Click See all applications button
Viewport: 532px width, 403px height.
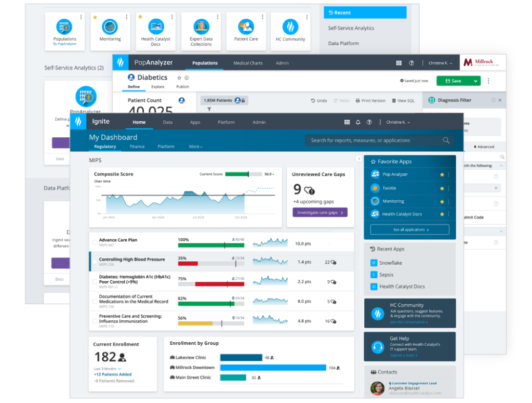[409, 229]
